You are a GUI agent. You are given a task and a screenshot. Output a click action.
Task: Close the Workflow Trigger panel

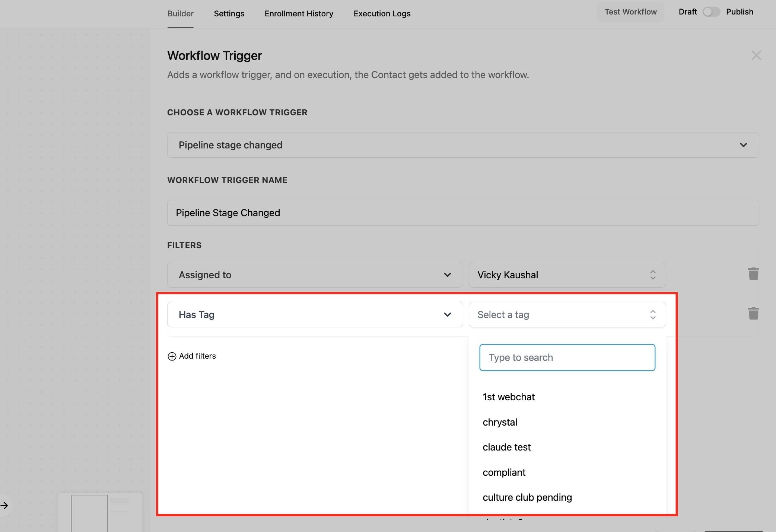click(x=756, y=55)
